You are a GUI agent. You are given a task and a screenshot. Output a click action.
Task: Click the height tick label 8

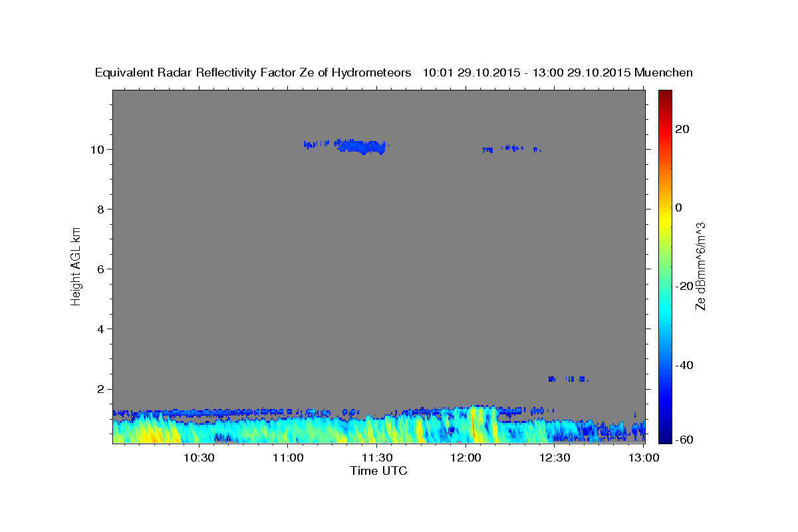[x=102, y=209]
